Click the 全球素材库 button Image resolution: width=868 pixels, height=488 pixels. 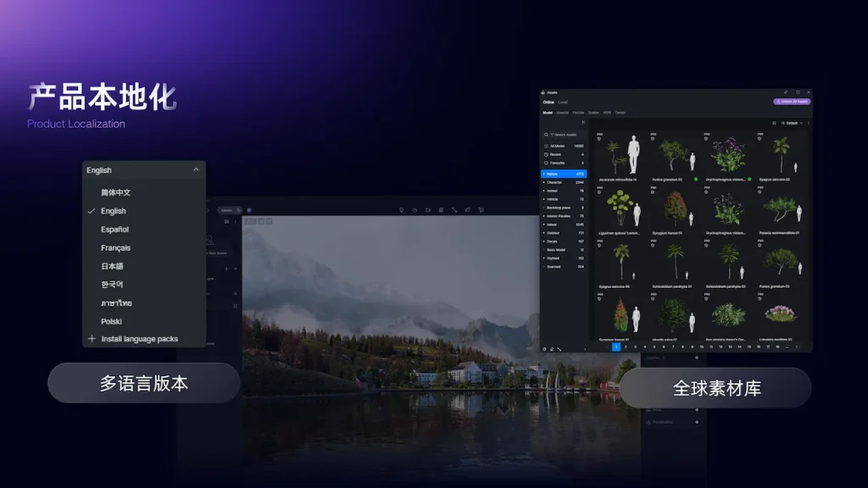click(716, 388)
